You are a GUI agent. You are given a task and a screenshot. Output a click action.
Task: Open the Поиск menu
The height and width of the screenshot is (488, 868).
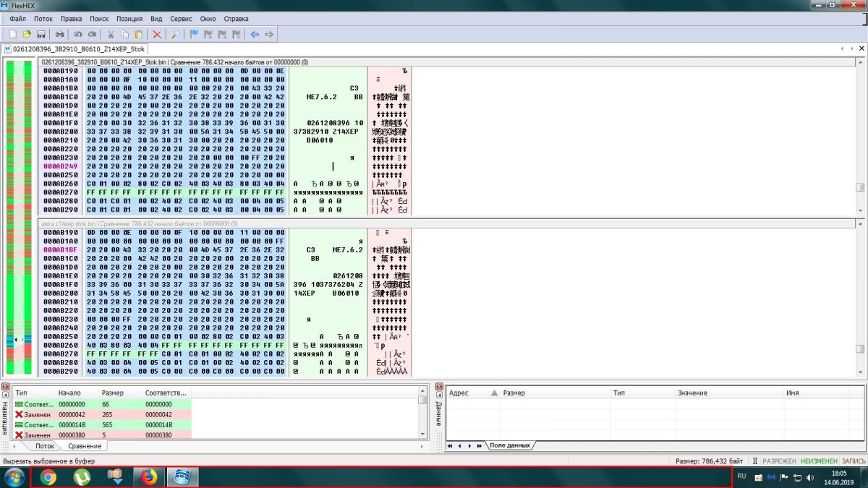click(x=100, y=18)
